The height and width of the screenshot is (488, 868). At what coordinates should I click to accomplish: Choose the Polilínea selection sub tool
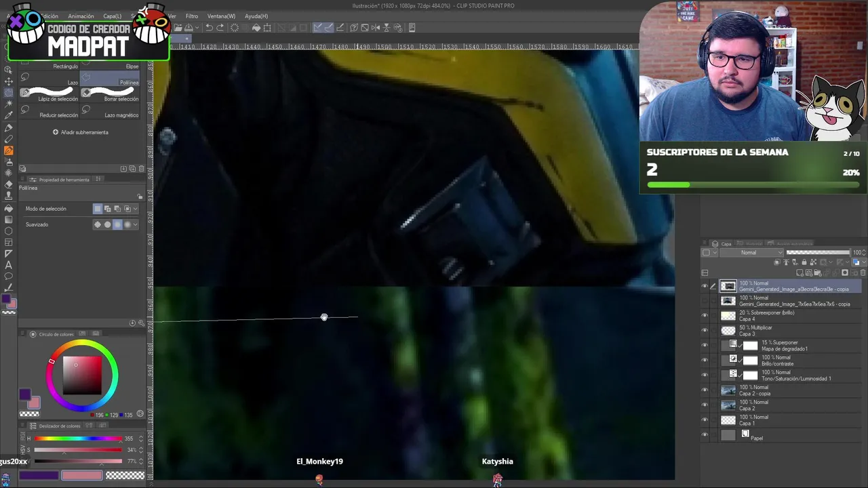[111, 79]
